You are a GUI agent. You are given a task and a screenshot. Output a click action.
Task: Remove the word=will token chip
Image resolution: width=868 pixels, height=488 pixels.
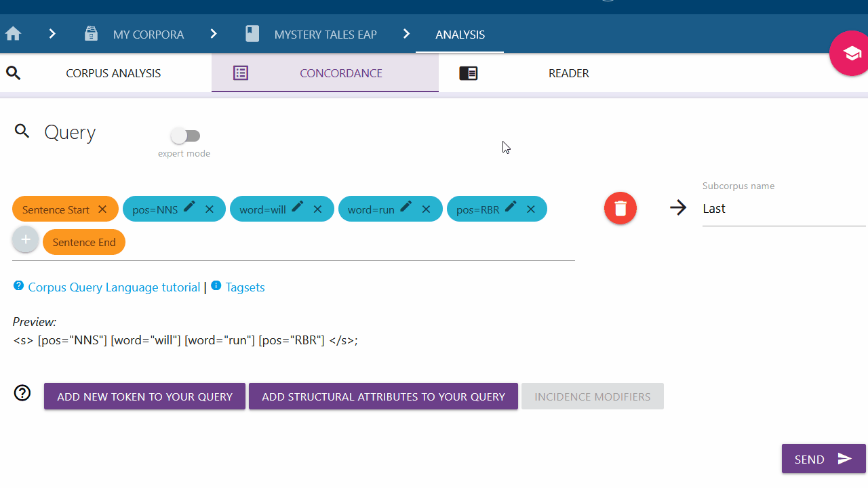(317, 209)
